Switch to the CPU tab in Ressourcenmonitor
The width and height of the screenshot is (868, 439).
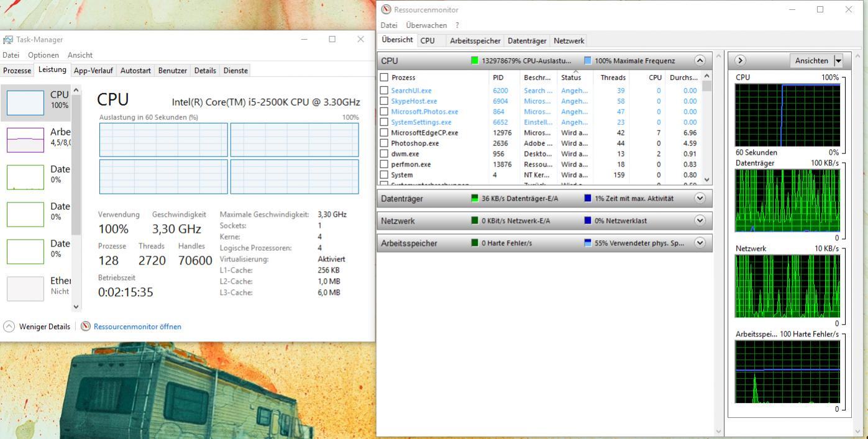tap(427, 41)
